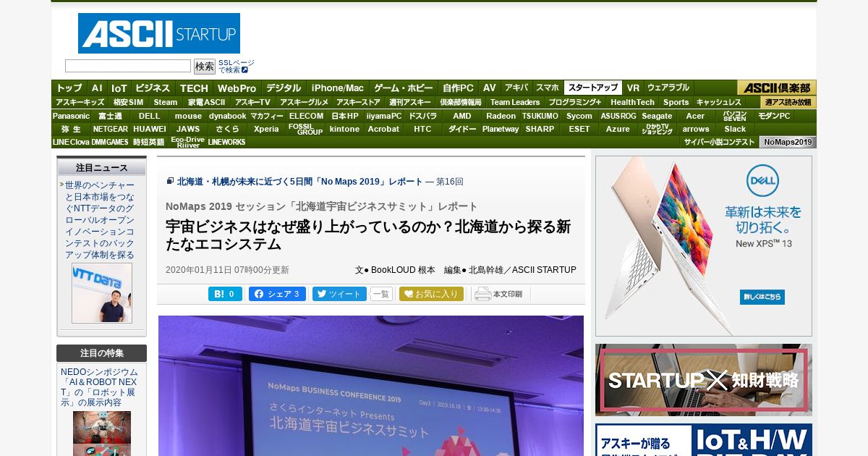This screenshot has width=868, height=456.
Task: Open the NoMaps2019 tag button
Action: pos(788,142)
